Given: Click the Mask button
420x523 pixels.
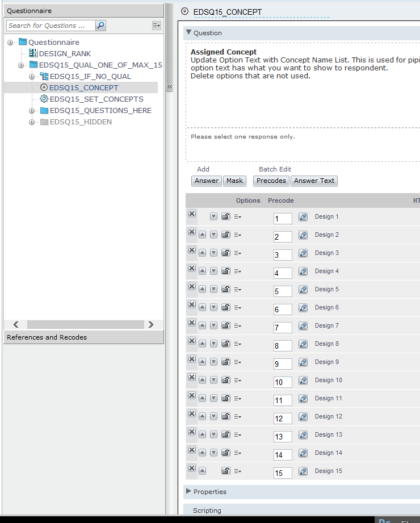Looking at the screenshot, I should (x=234, y=181).
